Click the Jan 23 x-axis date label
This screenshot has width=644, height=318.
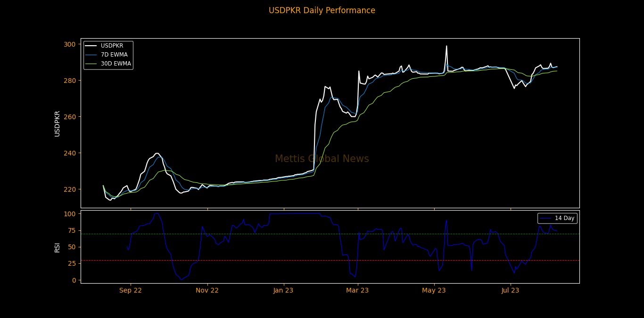click(x=283, y=291)
